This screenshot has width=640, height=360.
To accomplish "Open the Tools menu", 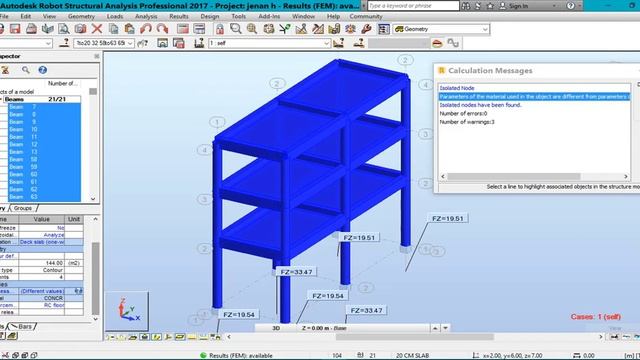I will coord(238,16).
